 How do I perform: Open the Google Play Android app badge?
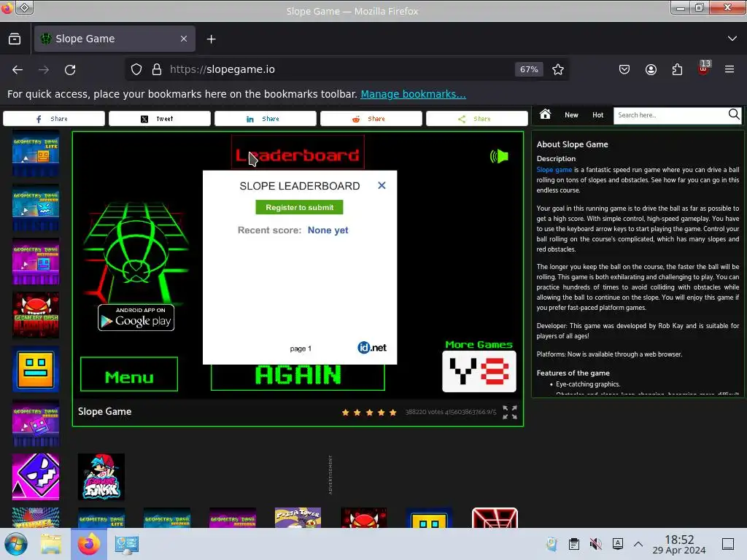pyautogui.click(x=136, y=318)
